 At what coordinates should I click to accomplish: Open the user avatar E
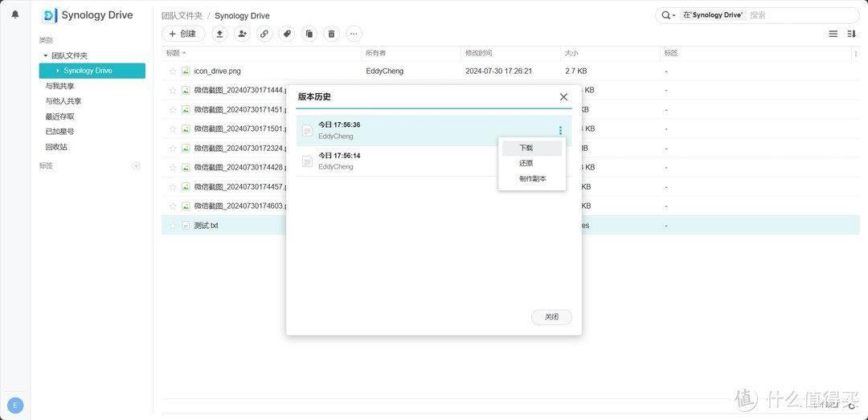pyautogui.click(x=15, y=406)
